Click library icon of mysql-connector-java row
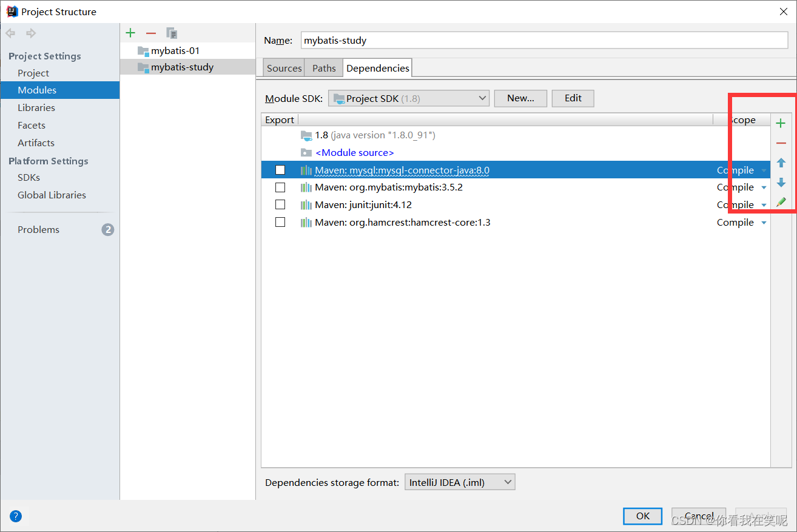797x532 pixels. [x=306, y=170]
